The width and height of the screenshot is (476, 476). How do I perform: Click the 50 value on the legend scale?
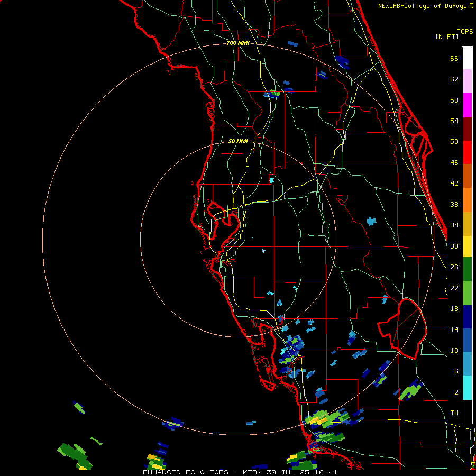click(x=454, y=142)
